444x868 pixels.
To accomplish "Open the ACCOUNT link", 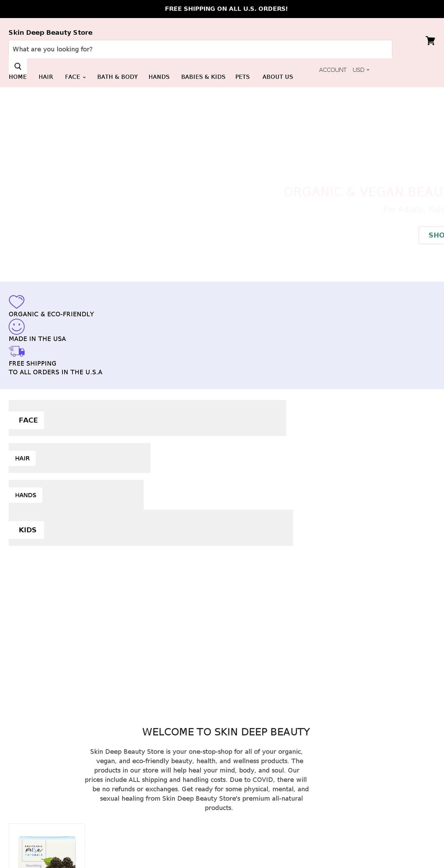I will pos(333,70).
